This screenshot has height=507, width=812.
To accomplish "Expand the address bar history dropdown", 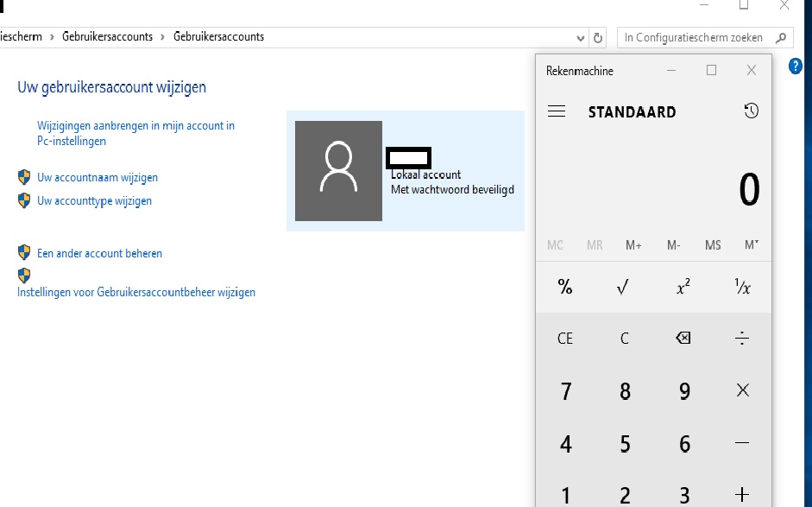I will point(581,37).
